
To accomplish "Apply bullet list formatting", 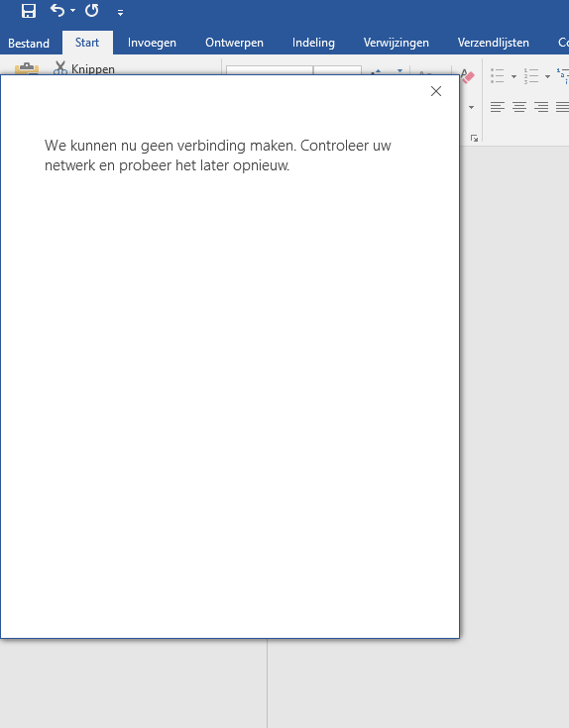I will [498, 75].
